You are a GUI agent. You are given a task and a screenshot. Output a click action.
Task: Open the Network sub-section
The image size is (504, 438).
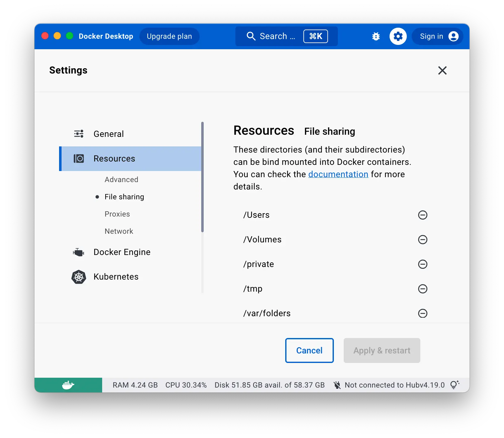[119, 231]
